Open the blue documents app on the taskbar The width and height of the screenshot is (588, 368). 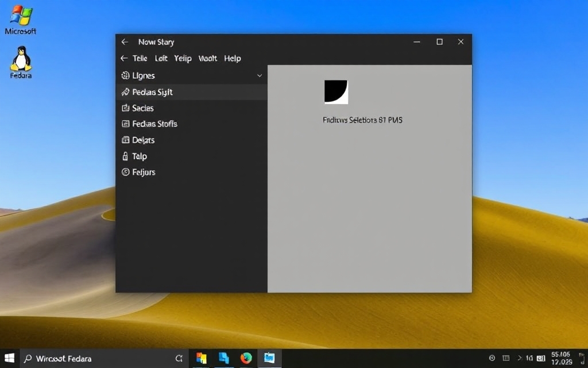[224, 358]
